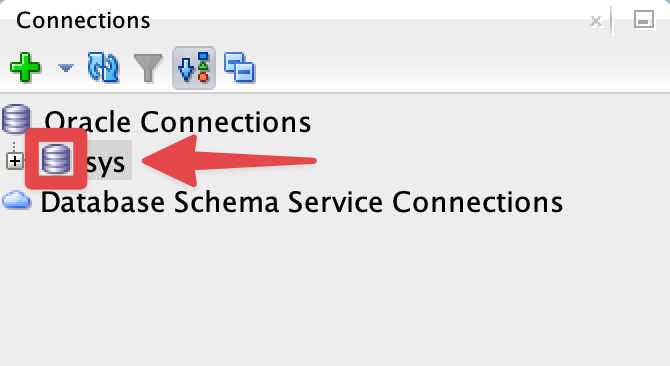Minimize the Connections panel
This screenshot has height=366, width=670.
point(644,20)
